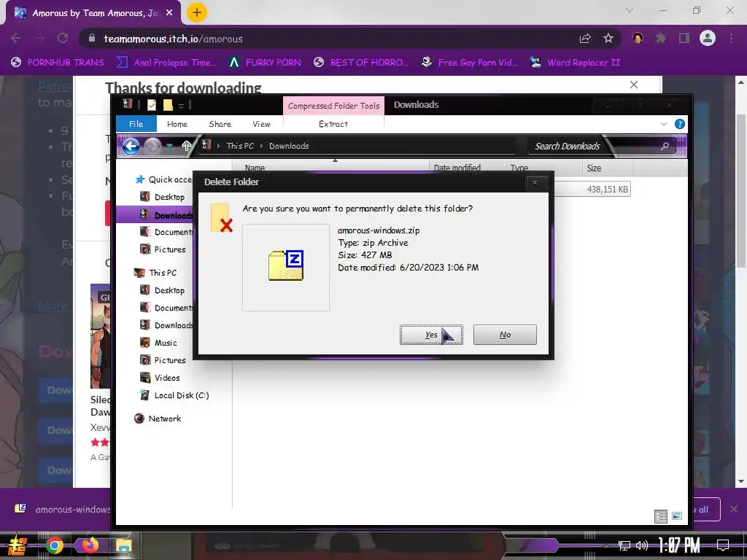Select Local Disk (C:) in navigation pane
This screenshot has height=560, width=747.
(175, 395)
